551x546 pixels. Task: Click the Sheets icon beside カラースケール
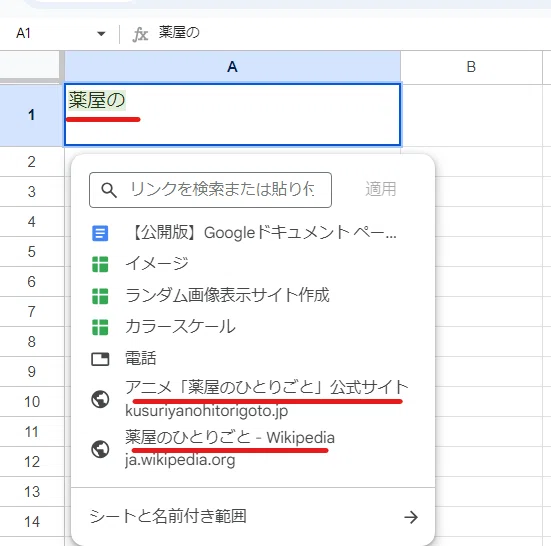(100, 327)
